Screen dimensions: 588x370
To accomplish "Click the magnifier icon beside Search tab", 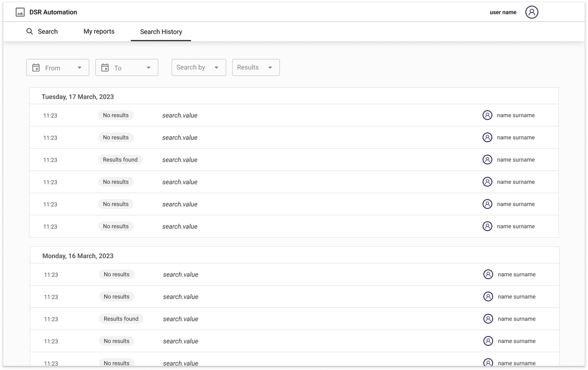I will pos(30,31).
